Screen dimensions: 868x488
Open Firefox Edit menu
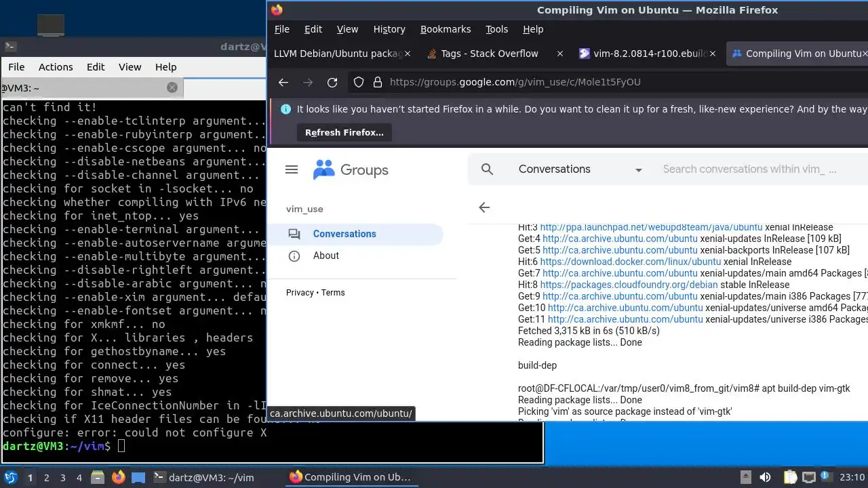[313, 29]
